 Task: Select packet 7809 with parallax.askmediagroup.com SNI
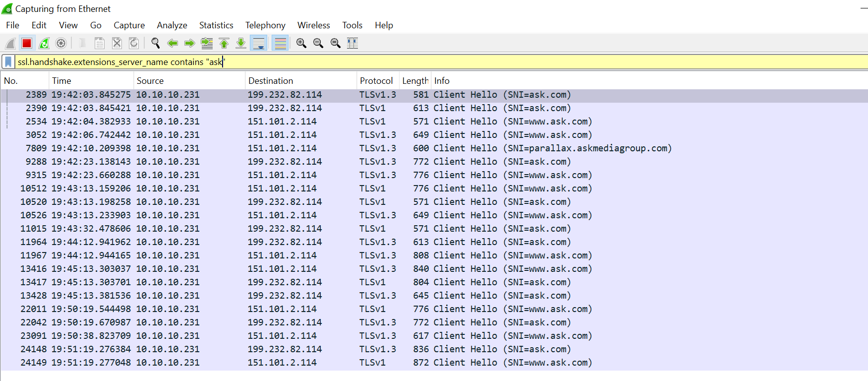coord(347,148)
